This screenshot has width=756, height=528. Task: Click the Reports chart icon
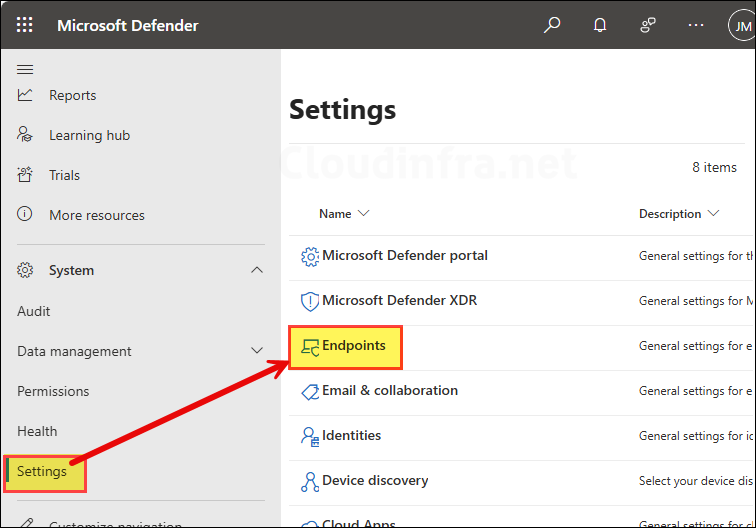click(25, 95)
